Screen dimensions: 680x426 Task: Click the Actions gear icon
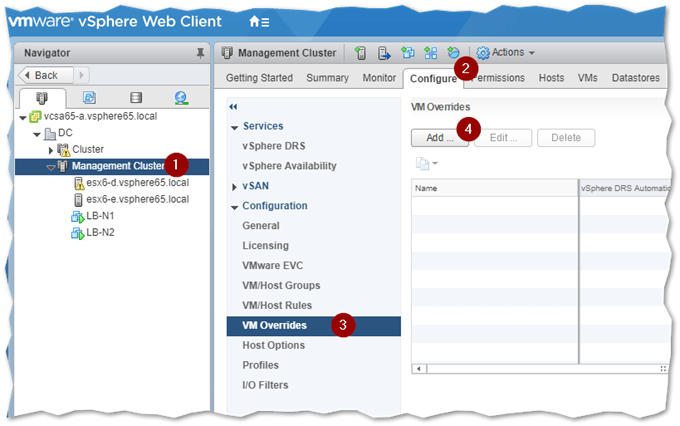[x=483, y=53]
